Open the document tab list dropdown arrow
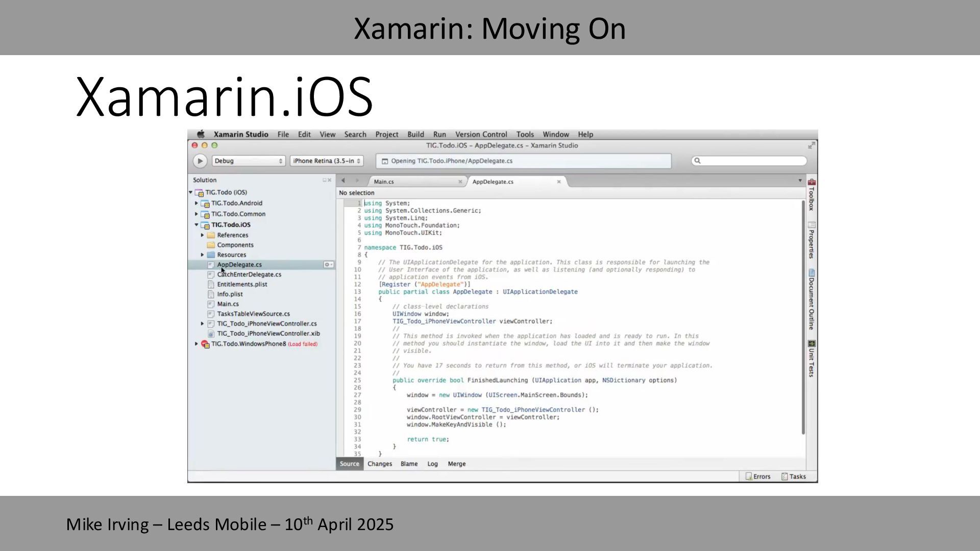Image resolution: width=980 pixels, height=551 pixels. [800, 181]
